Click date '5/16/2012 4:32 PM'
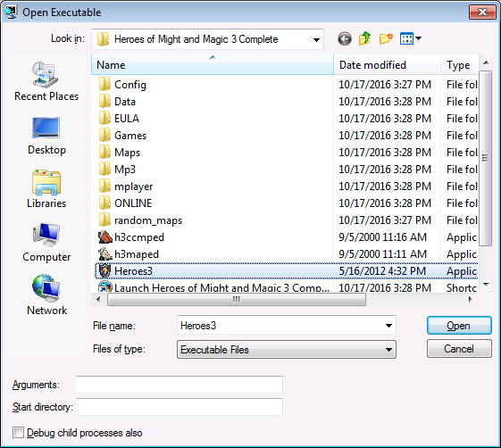This screenshot has width=501, height=448. pyautogui.click(x=382, y=271)
